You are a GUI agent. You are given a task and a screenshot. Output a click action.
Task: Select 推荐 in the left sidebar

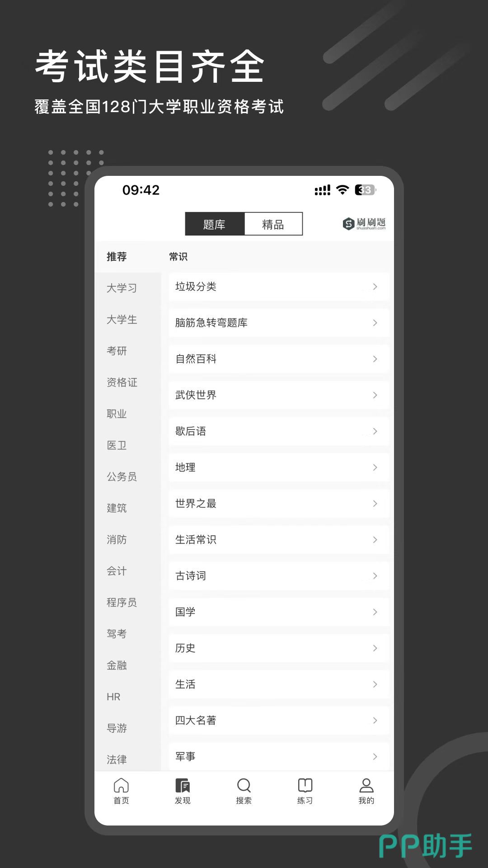pos(117,257)
